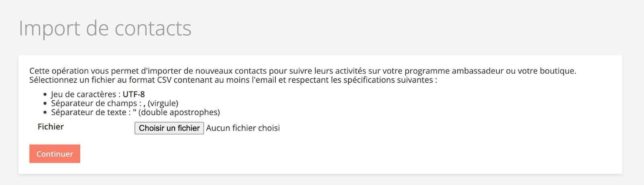This screenshot has width=644, height=185.
Task: Click the Séparateur de texte label
Action: click(89, 112)
